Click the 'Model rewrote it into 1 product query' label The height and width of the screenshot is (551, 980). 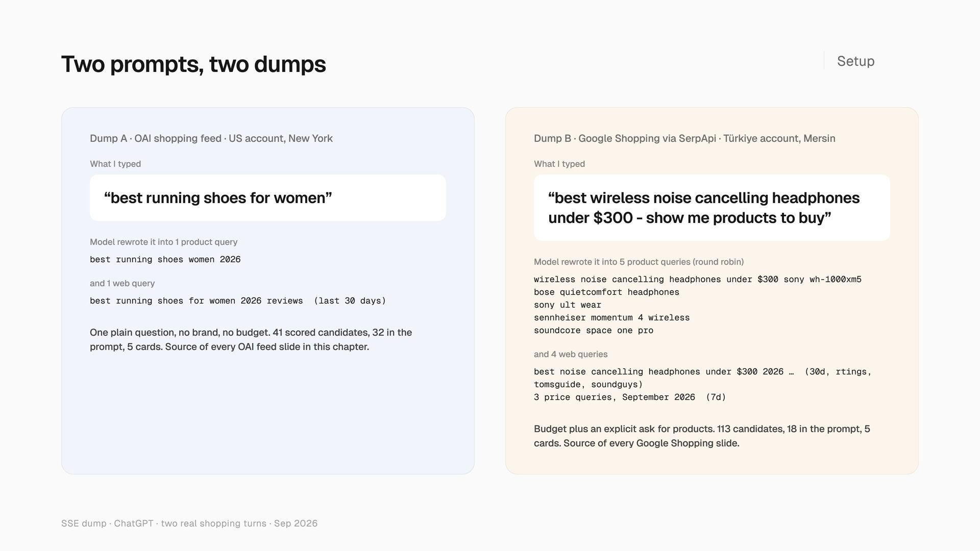163,242
